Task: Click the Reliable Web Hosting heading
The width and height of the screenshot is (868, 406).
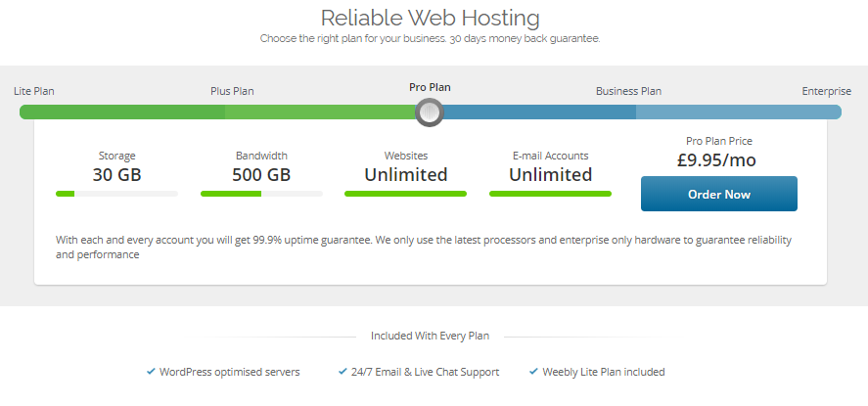Action: coord(431,18)
